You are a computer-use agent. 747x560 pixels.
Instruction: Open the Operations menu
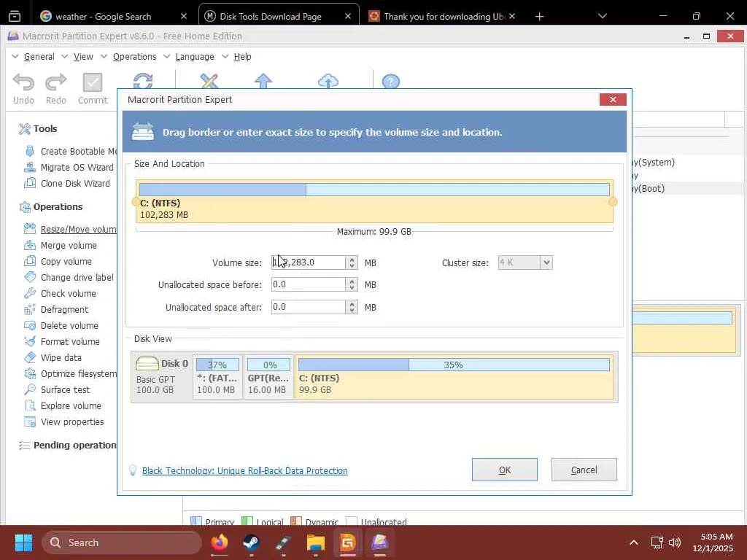(135, 57)
